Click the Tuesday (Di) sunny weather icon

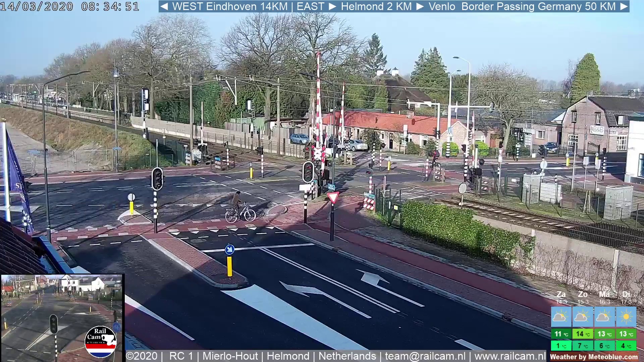[626, 317]
